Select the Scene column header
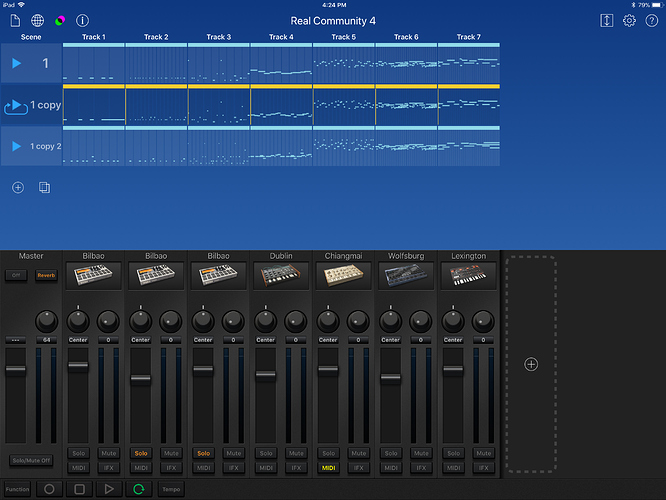Viewport: 666px width, 500px height. click(x=31, y=37)
